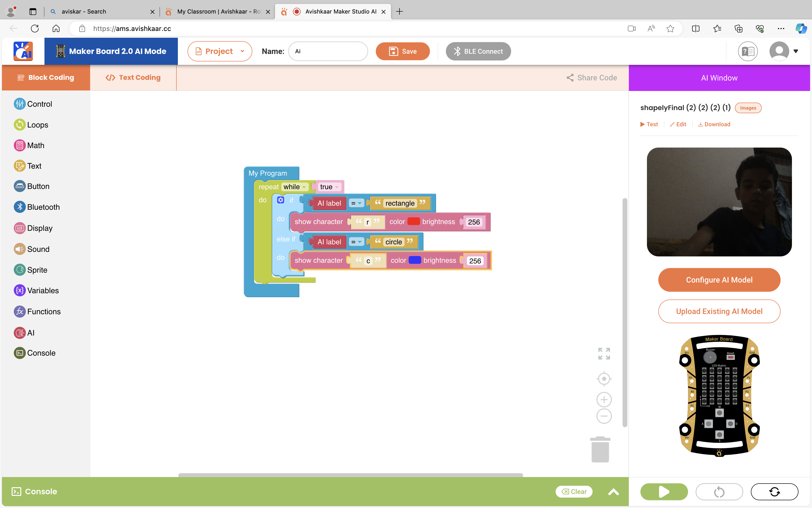
Task: Open the Sound blocks category
Action: point(32,249)
